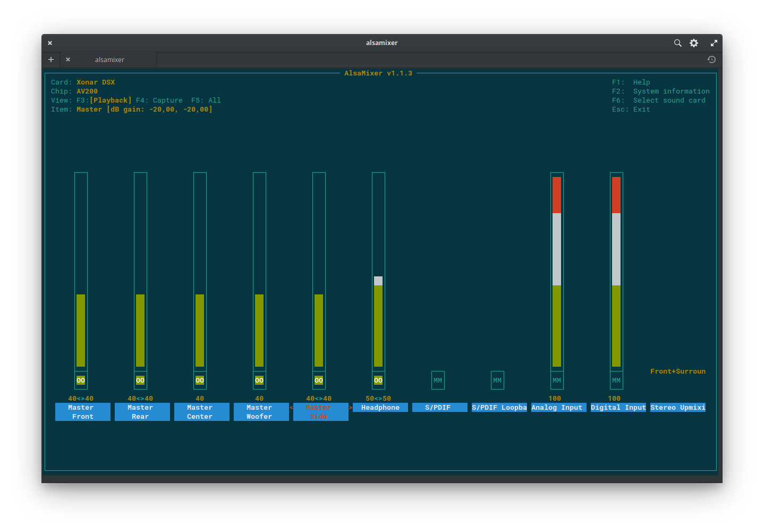Open the terminal settings gear icon
Image resolution: width=764 pixels, height=532 pixels.
[x=694, y=43]
